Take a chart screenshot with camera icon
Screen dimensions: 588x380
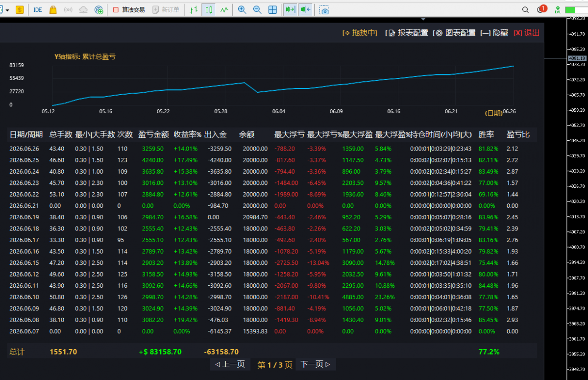pyautogui.click(x=324, y=9)
